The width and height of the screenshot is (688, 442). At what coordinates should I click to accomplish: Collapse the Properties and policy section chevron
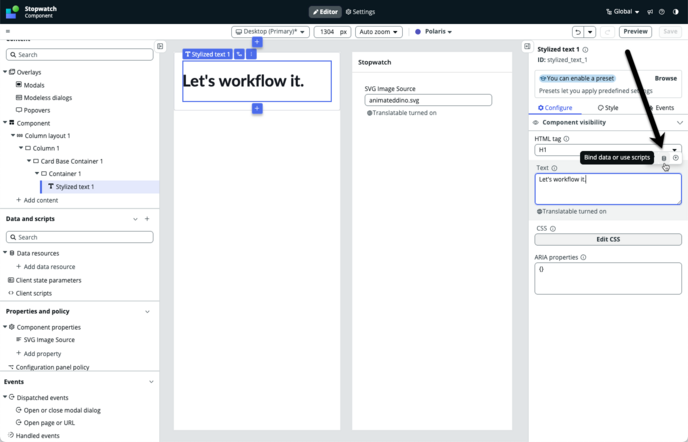click(147, 312)
